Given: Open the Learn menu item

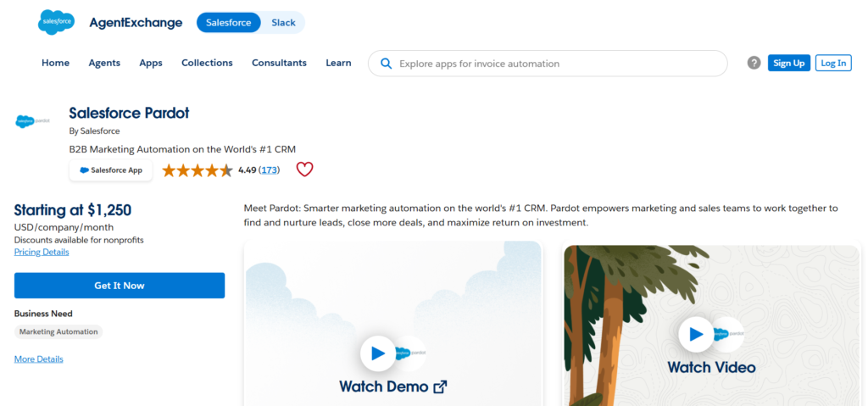Looking at the screenshot, I should (x=338, y=63).
